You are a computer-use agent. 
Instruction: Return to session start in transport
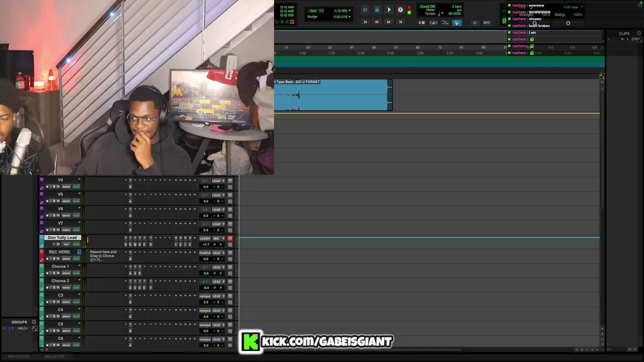365,22
